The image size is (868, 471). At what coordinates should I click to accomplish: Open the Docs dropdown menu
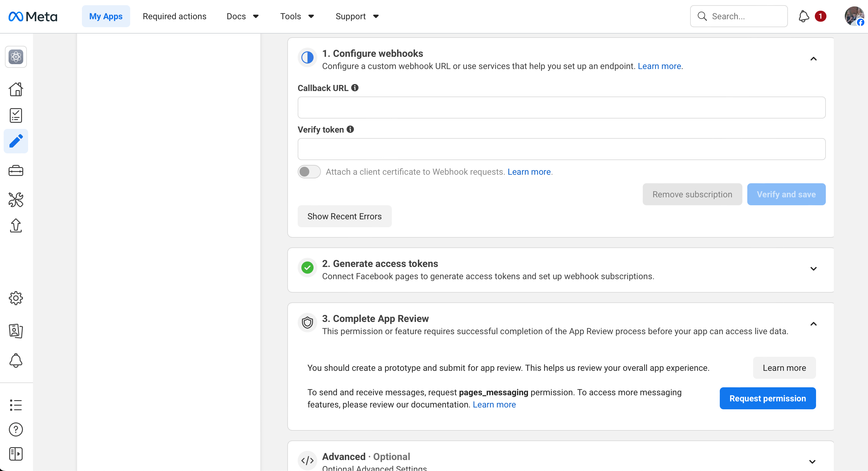[243, 16]
